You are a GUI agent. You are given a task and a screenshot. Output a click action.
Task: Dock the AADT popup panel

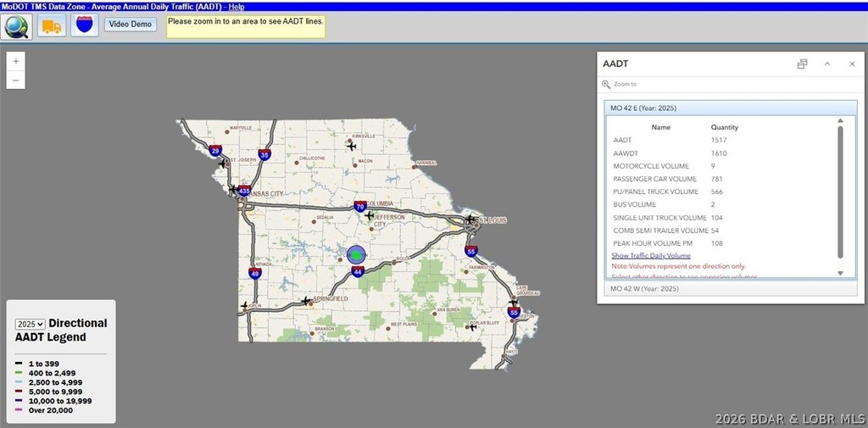point(802,64)
